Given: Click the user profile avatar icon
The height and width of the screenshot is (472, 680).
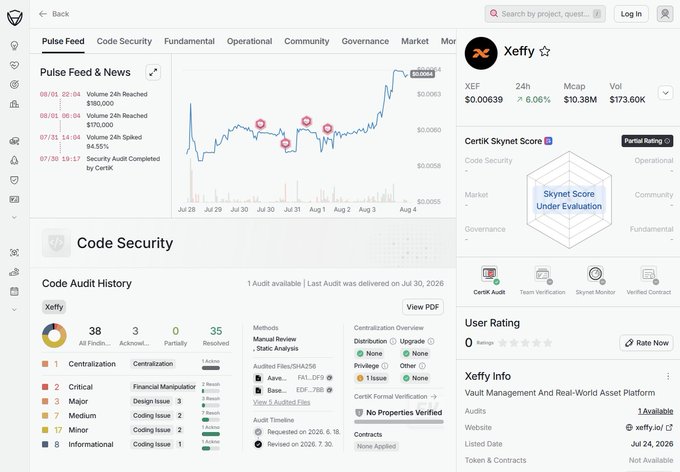Looking at the screenshot, I should (x=664, y=14).
